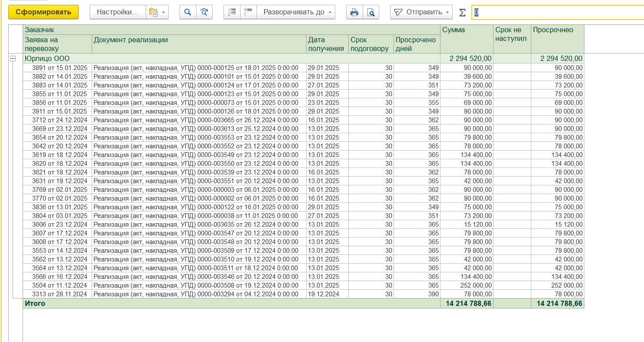Select the 252 000,00 sum cell
644x342 pixels.
point(467,285)
